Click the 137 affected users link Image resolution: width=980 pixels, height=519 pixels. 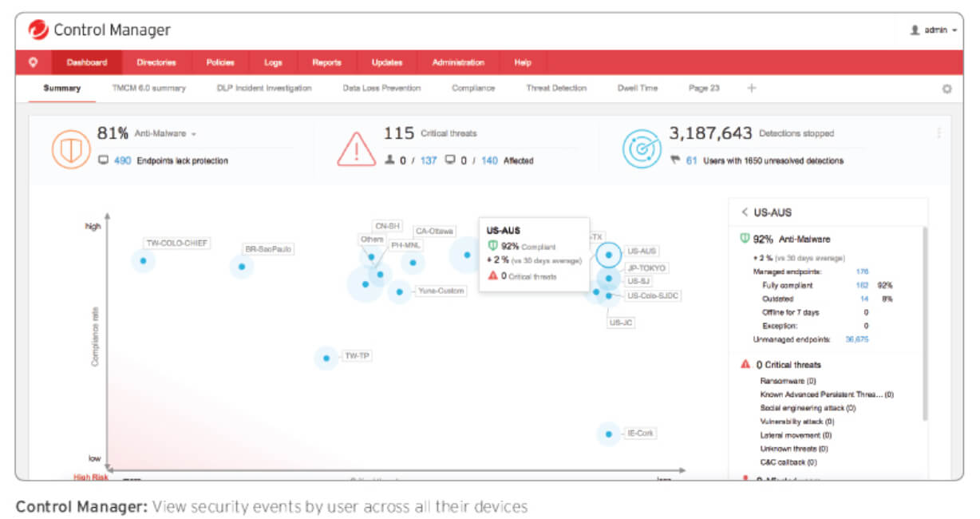pyautogui.click(x=429, y=160)
